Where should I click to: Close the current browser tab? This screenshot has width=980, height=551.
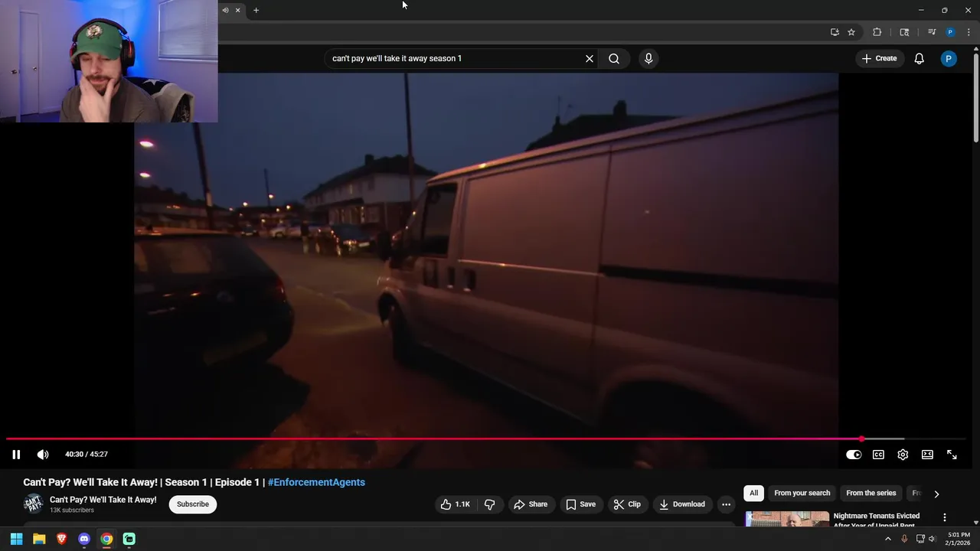238,10
